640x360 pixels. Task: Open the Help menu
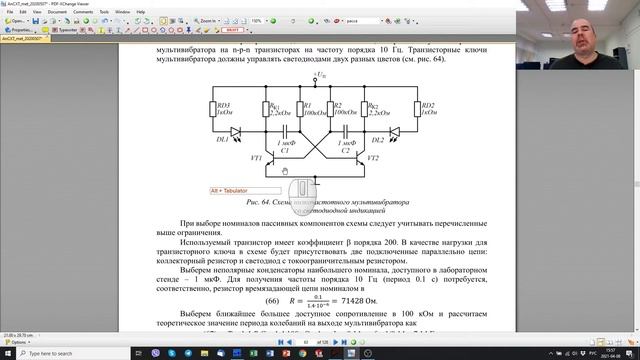click(141, 12)
